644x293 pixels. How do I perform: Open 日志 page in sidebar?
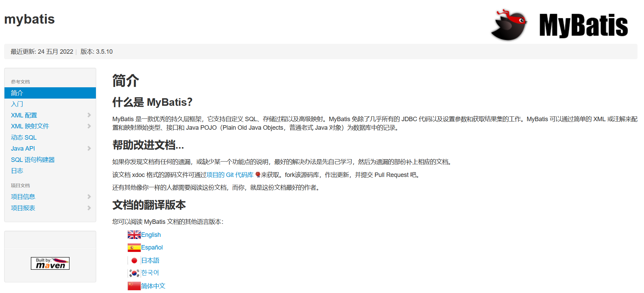click(x=17, y=171)
